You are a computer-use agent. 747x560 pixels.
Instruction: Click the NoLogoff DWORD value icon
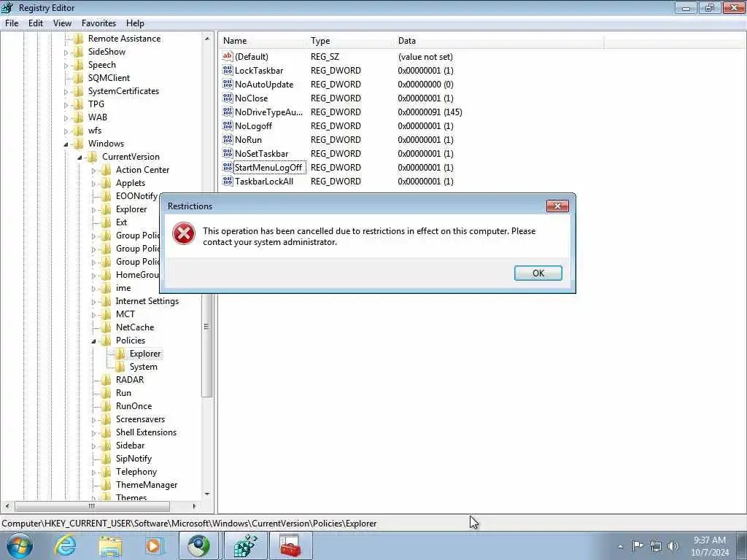tap(228, 125)
